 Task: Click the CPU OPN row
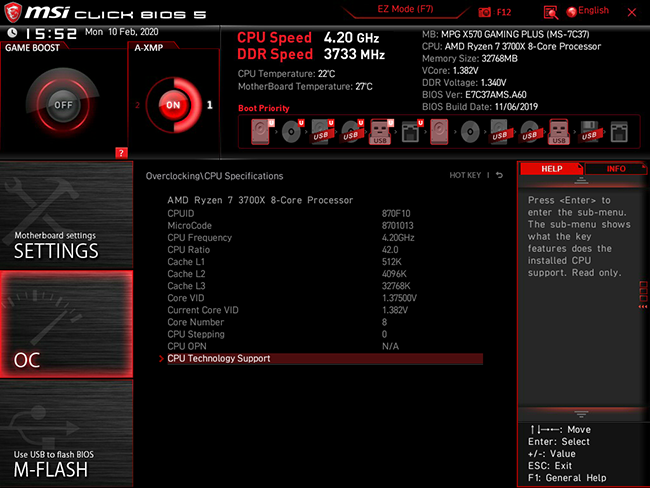[325, 346]
